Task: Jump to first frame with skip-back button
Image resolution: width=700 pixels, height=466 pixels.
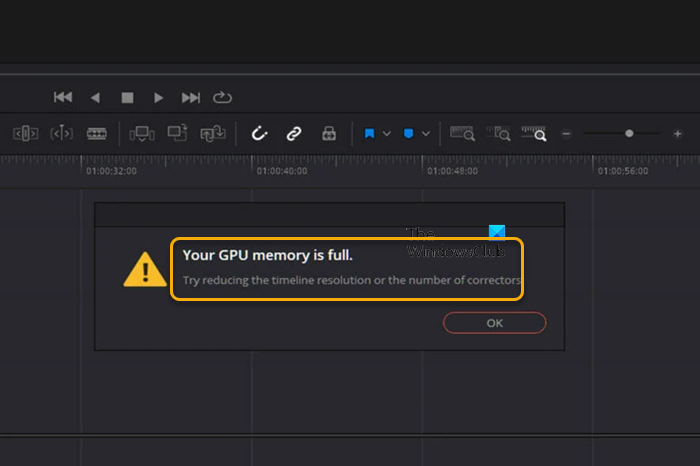Action: [63, 97]
